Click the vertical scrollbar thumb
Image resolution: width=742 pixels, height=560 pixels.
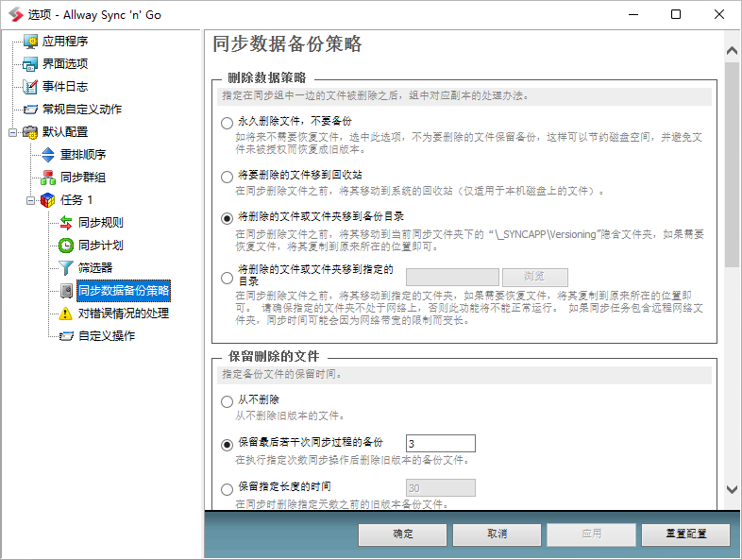732,164
